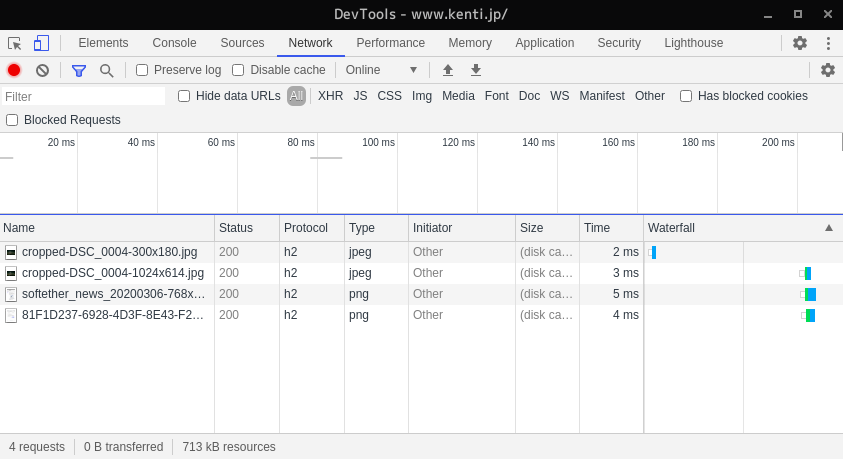The image size is (843, 459).
Task: Open DevTools more options menu
Action: click(x=828, y=43)
